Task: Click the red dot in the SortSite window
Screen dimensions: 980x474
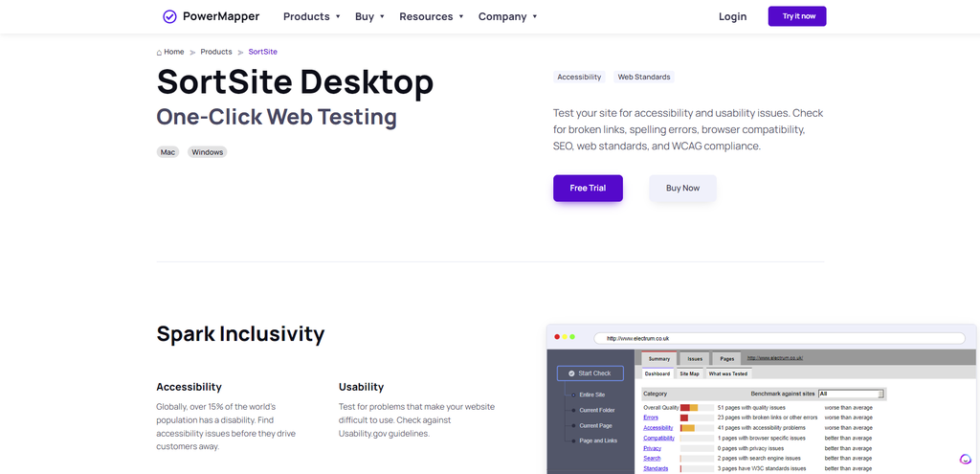Action: pyautogui.click(x=557, y=337)
